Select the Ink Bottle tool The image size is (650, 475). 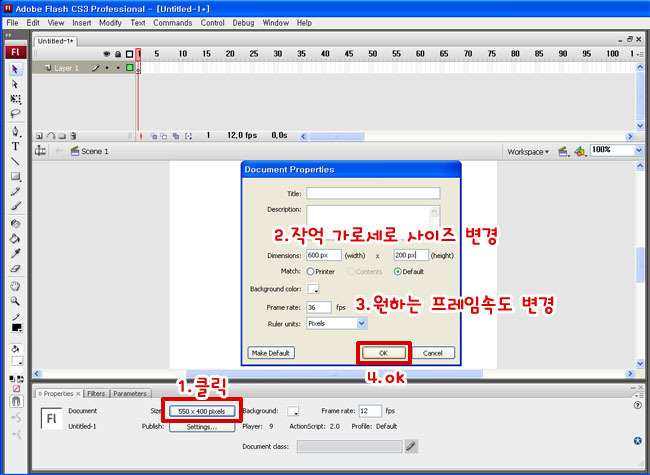click(x=15, y=224)
